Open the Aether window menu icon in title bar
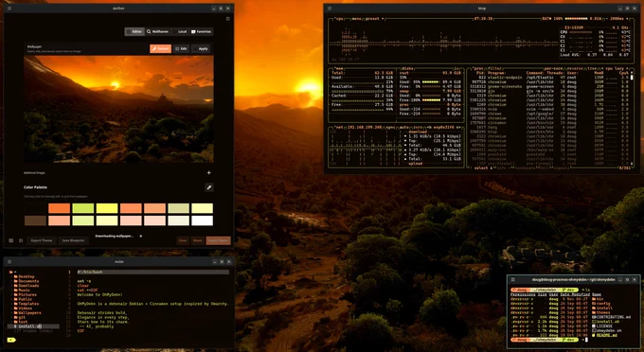This screenshot has height=352, width=644. tap(9, 9)
